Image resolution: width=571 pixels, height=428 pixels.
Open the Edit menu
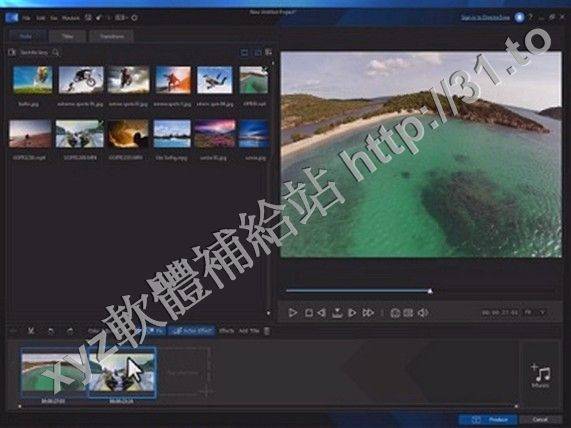click(x=40, y=18)
